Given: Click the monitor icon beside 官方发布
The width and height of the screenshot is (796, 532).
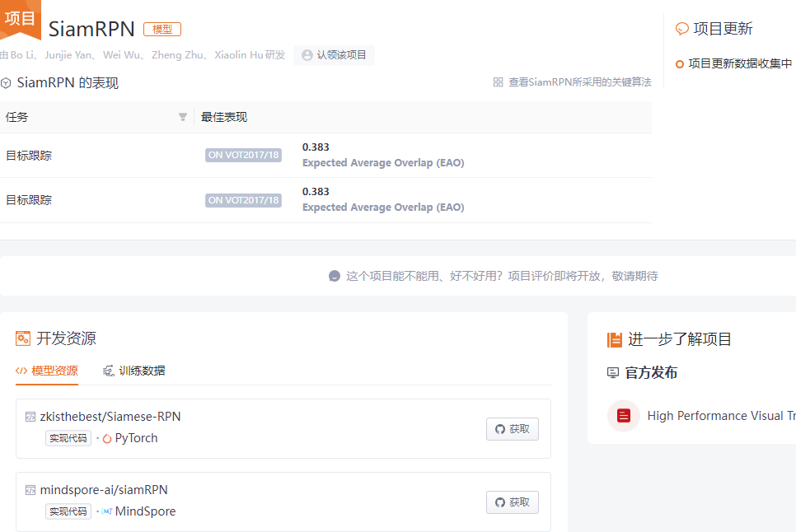Looking at the screenshot, I should click(x=613, y=373).
